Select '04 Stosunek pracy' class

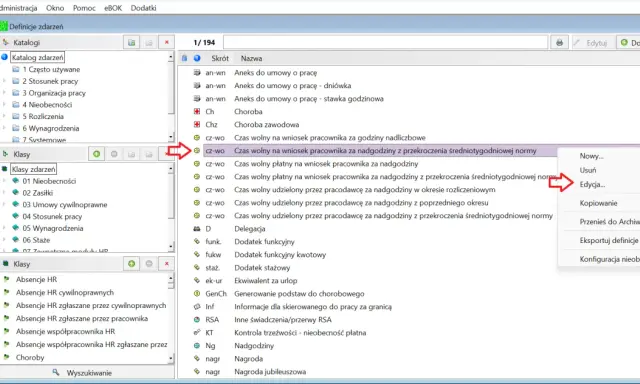(x=52, y=216)
